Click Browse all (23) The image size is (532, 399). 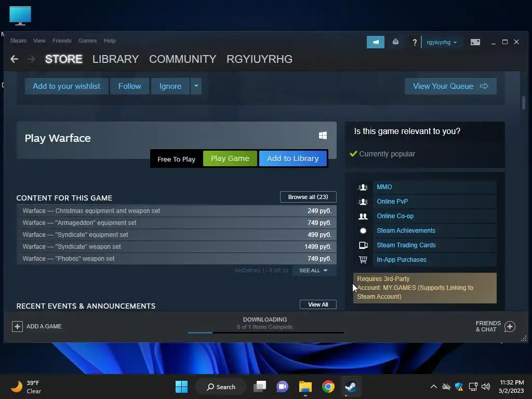(308, 197)
